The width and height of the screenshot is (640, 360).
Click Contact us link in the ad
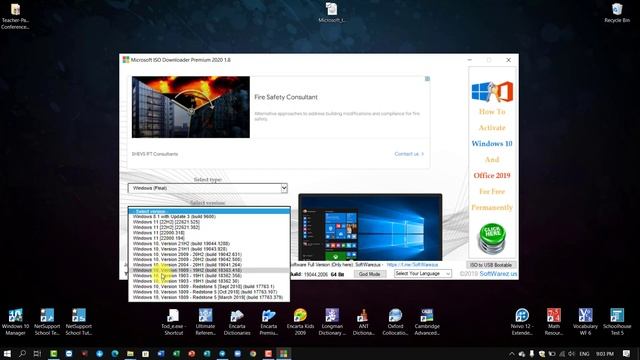[409, 154]
